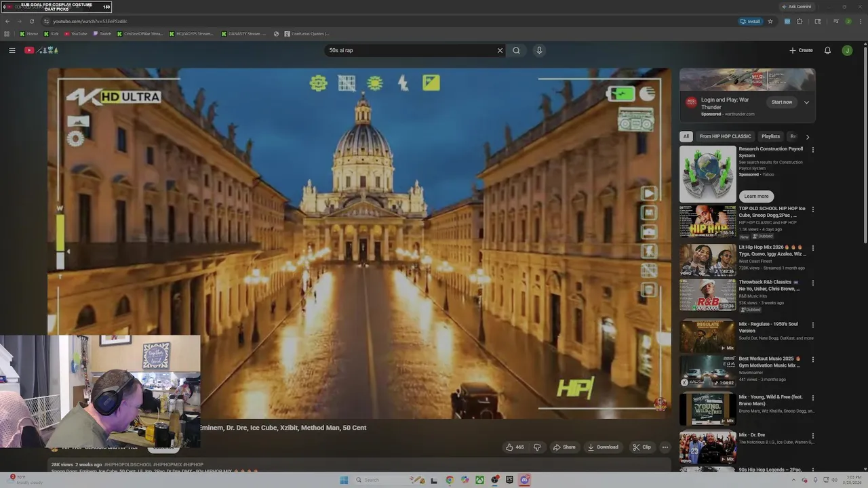Viewport: 868px width, 488px height.
Task: Open the Twitch bookmark
Action: pyautogui.click(x=102, y=33)
